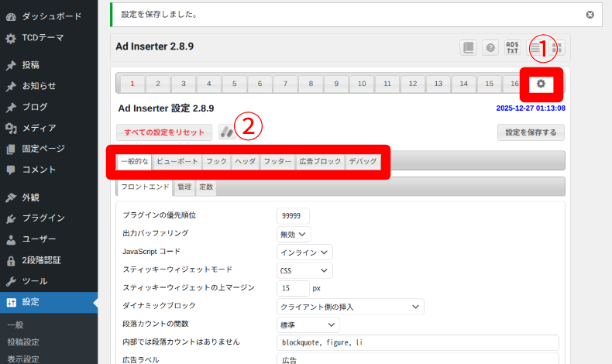612x364 pixels.
Task: Open 一般 settings submenu link
Action: pos(15,325)
